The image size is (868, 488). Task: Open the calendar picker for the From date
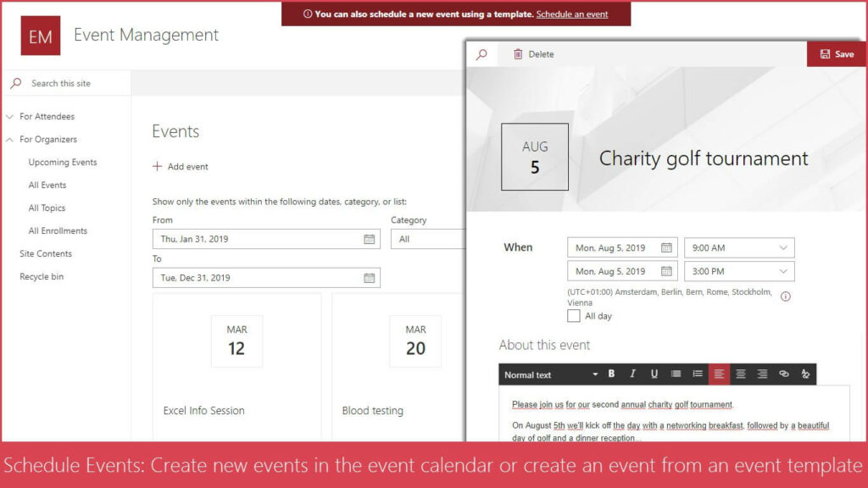[370, 239]
